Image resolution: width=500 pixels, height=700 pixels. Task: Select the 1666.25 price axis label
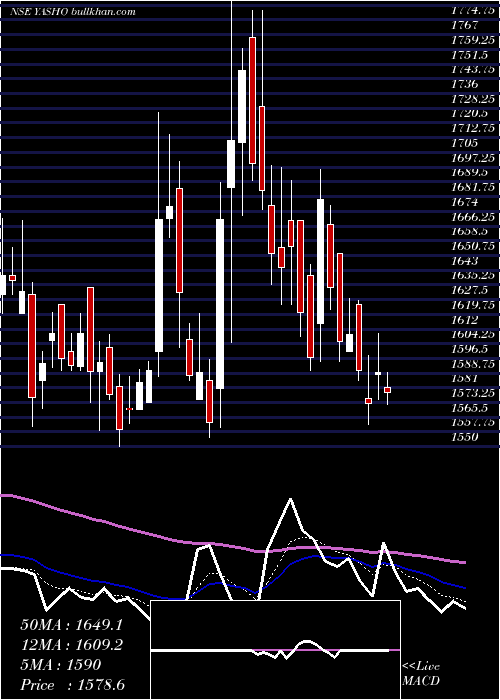(x=473, y=217)
